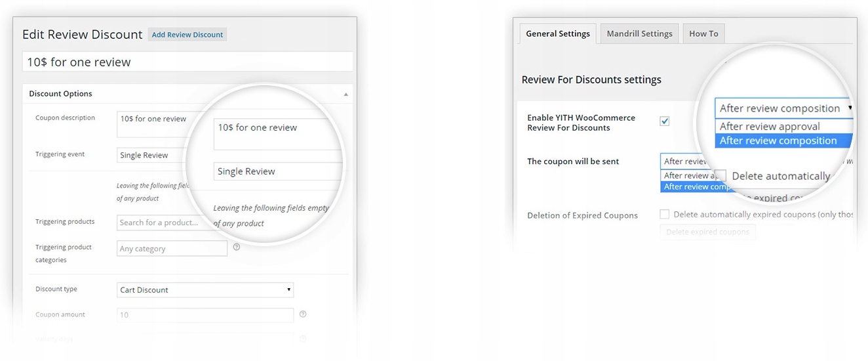The width and height of the screenshot is (868, 361).
Task: Click arrow of magnified After review composition dropdown
Action: (850, 108)
